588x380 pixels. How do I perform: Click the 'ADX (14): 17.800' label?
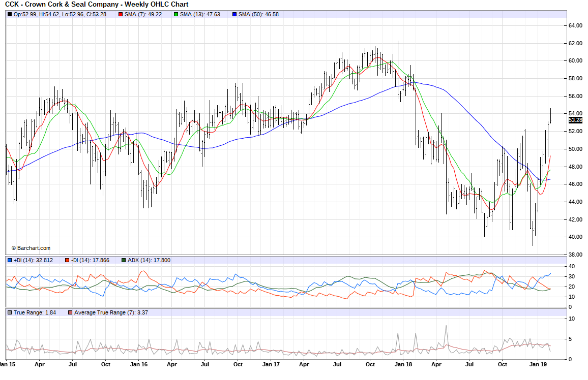pos(149,260)
